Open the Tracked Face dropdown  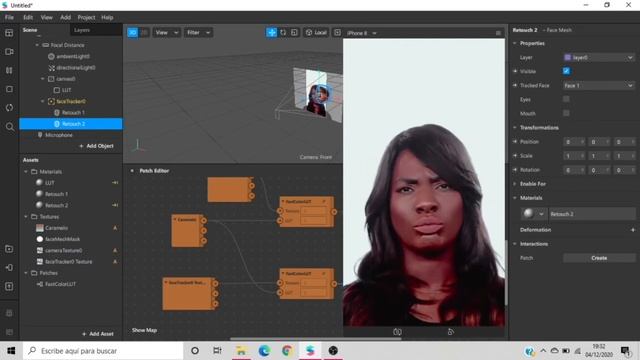click(x=599, y=85)
